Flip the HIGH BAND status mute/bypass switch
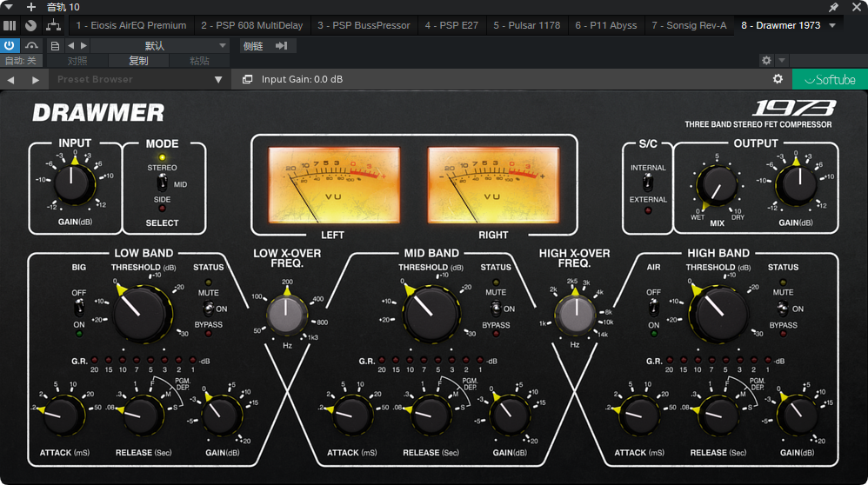 [784, 308]
